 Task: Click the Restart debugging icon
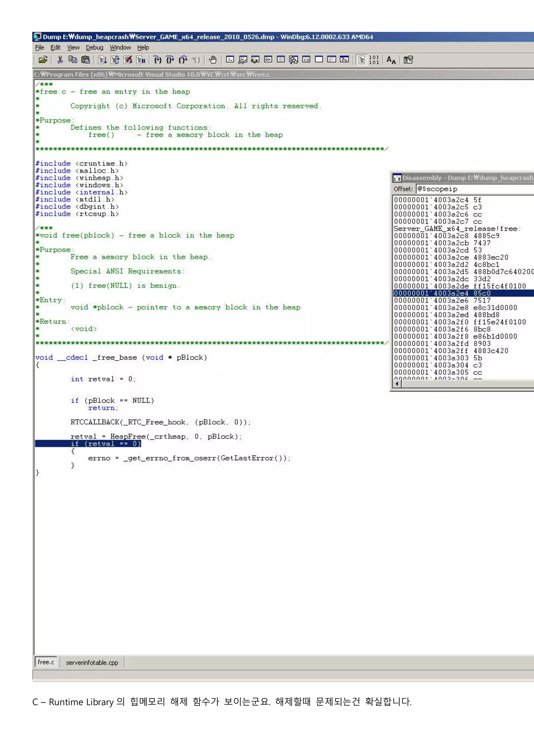pos(115,59)
